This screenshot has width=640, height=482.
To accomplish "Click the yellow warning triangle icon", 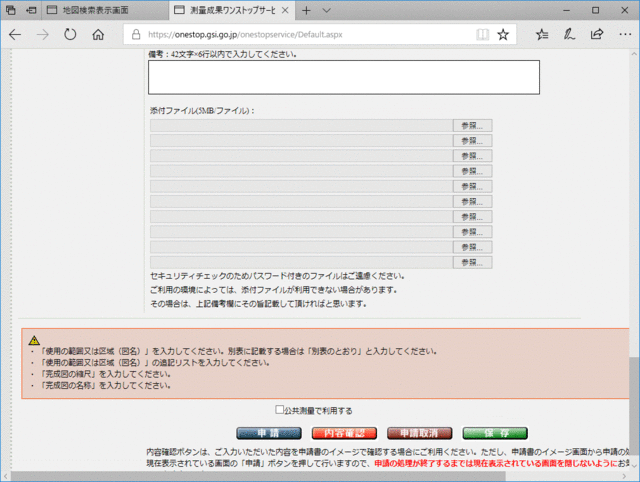I will 34,340.
